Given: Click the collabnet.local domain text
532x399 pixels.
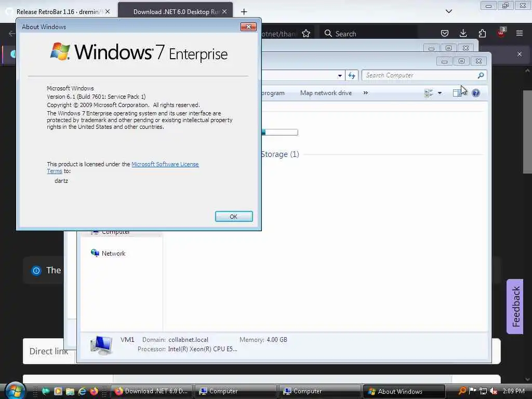Looking at the screenshot, I should pyautogui.click(x=188, y=340).
